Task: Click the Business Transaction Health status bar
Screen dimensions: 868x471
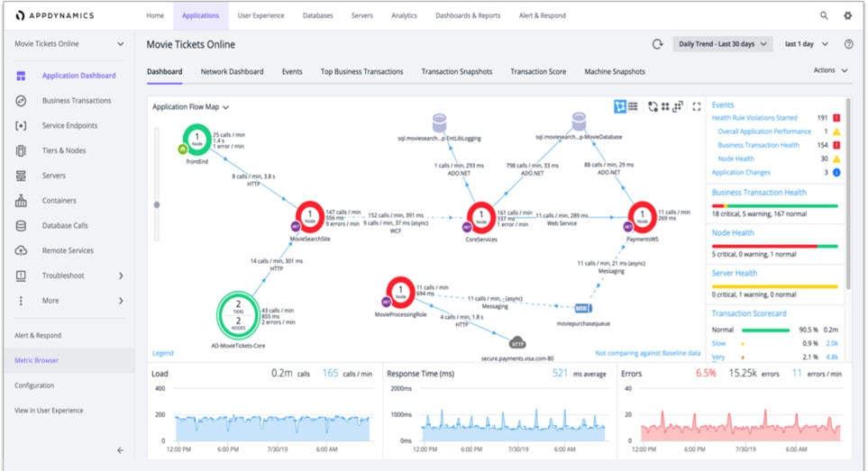Action: (x=774, y=205)
